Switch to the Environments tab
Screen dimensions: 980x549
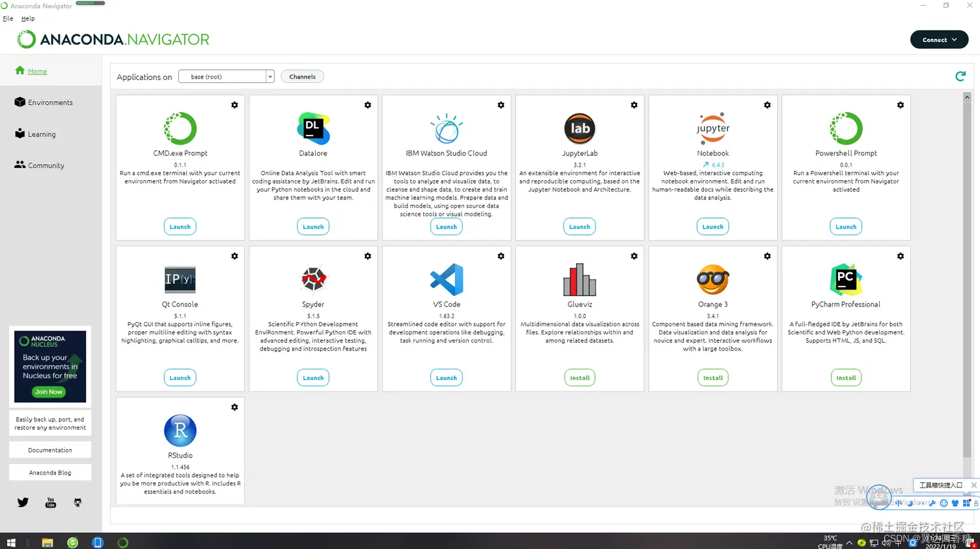click(43, 102)
